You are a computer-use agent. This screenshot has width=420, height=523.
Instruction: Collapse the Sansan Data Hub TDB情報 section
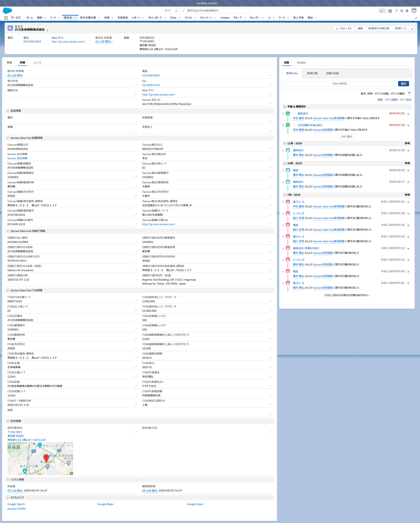click(8, 290)
